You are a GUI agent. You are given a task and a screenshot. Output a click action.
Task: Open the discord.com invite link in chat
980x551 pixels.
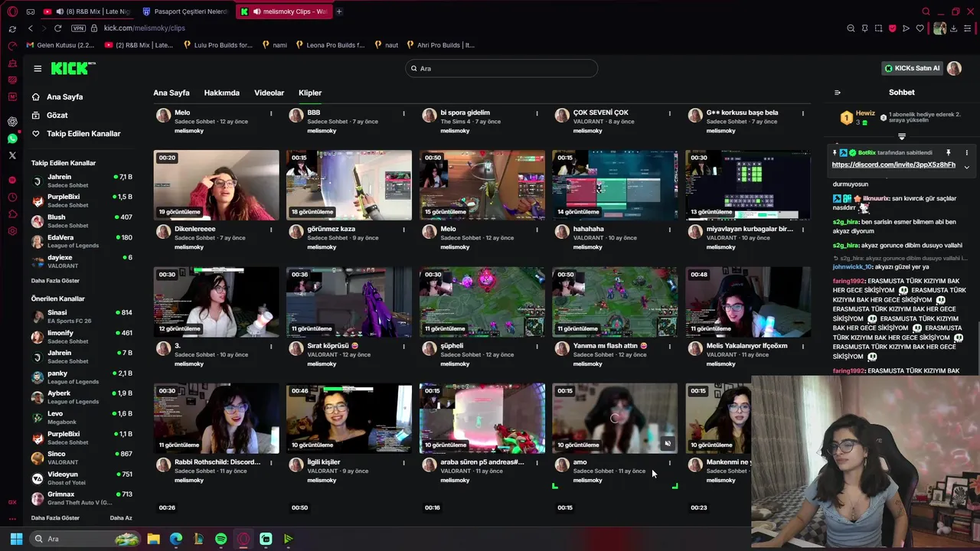coord(893,165)
